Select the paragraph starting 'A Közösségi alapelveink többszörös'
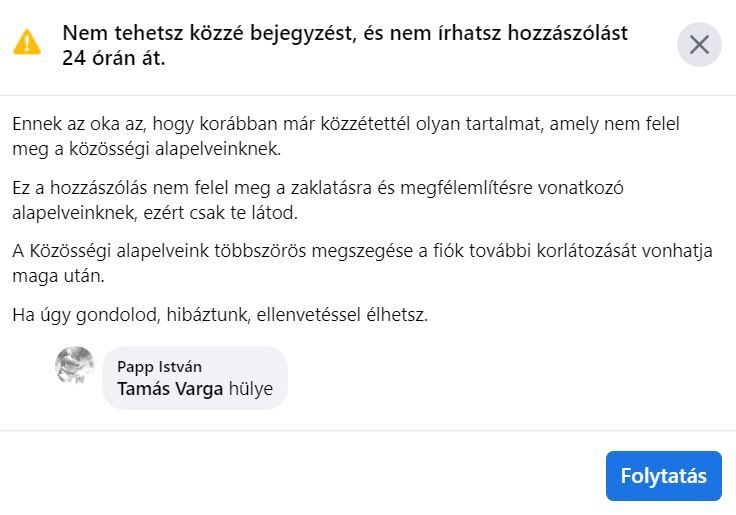The image size is (736, 515). click(362, 263)
